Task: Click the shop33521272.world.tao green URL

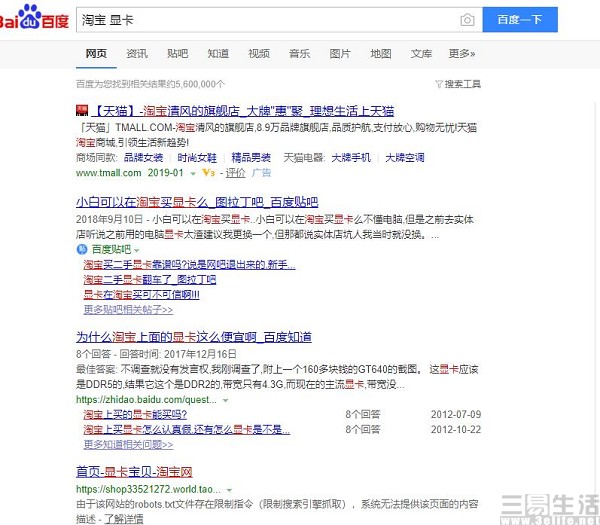Action: pos(148,489)
